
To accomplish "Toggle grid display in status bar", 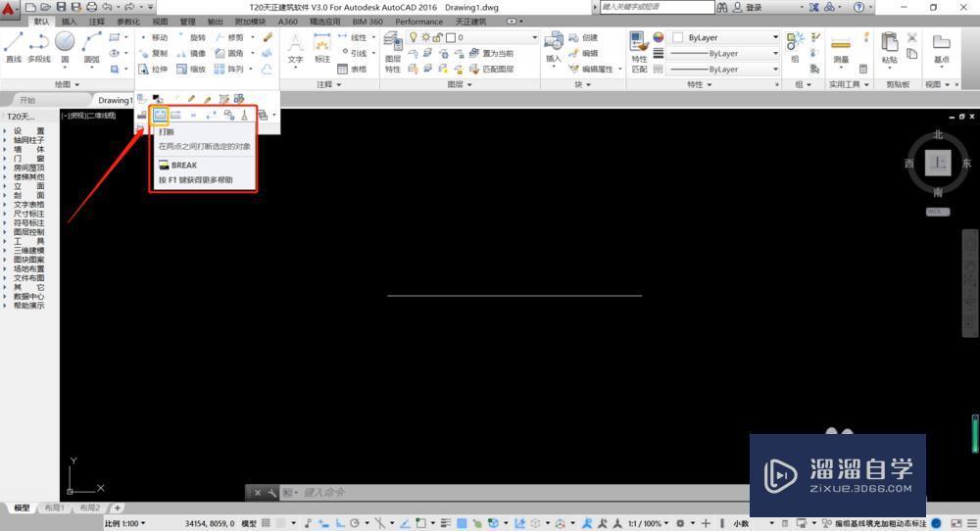I will [x=267, y=523].
